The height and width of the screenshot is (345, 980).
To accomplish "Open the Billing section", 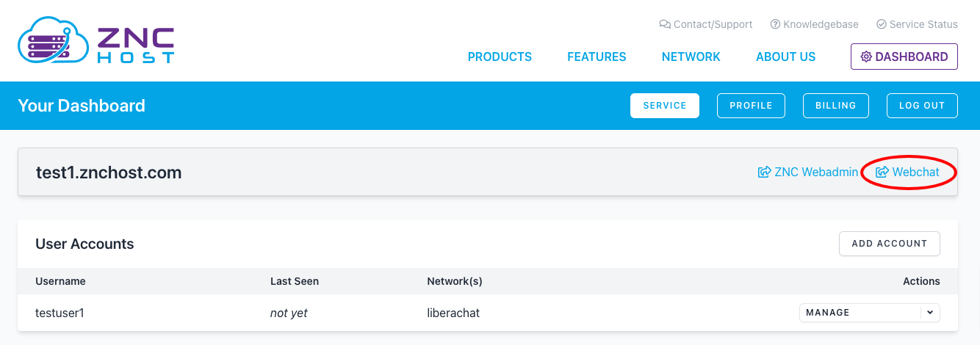I will click(x=835, y=106).
